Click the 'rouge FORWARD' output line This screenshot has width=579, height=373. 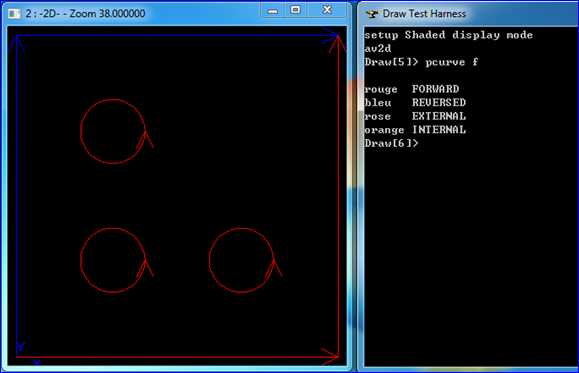tap(412, 89)
